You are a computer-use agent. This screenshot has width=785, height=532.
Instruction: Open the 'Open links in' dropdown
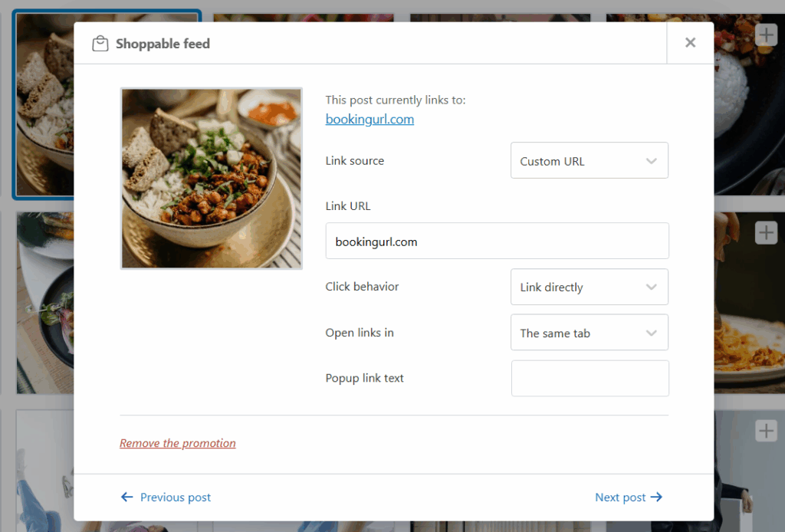pos(589,333)
